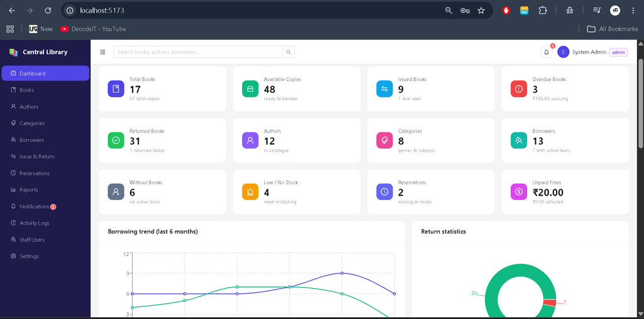The height and width of the screenshot is (319, 644).
Task: Open Issue & Return in the sidebar
Action: [45, 157]
